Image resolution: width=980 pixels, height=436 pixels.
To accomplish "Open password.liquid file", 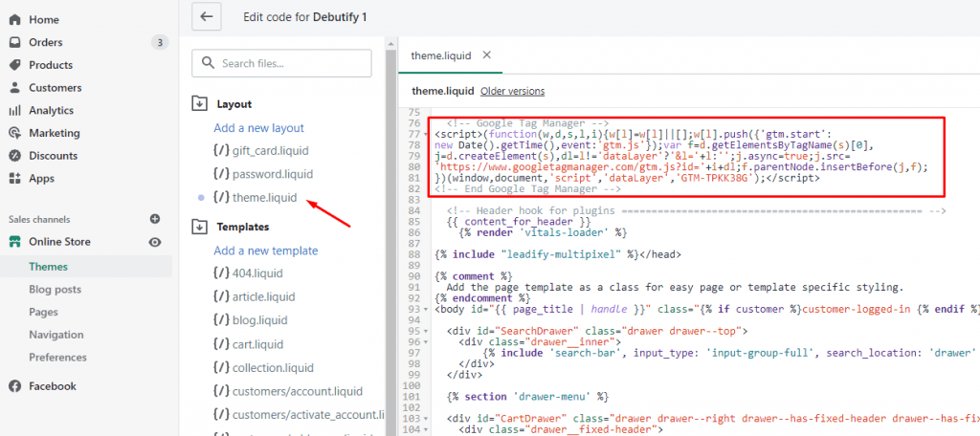I will coord(262,174).
